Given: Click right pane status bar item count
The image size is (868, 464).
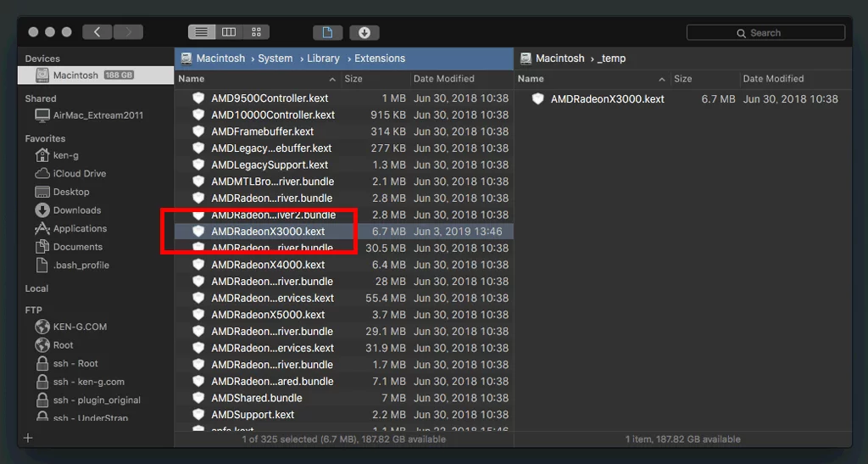Looking at the screenshot, I should coord(683,439).
